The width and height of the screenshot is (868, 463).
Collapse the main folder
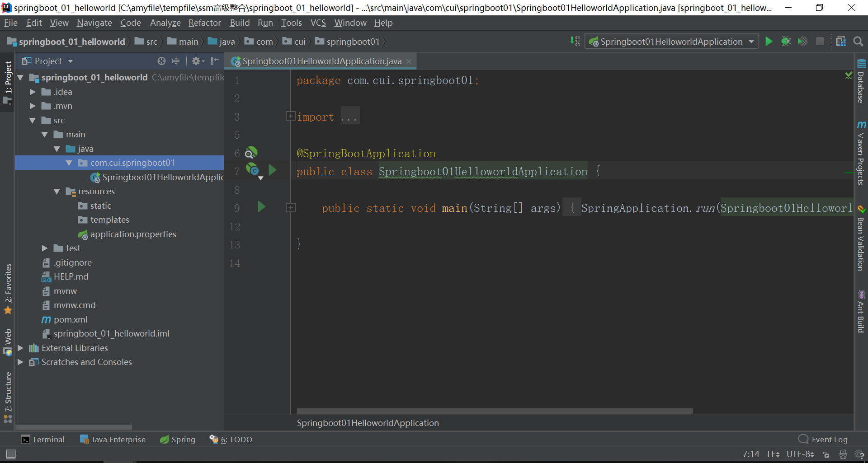click(x=45, y=135)
